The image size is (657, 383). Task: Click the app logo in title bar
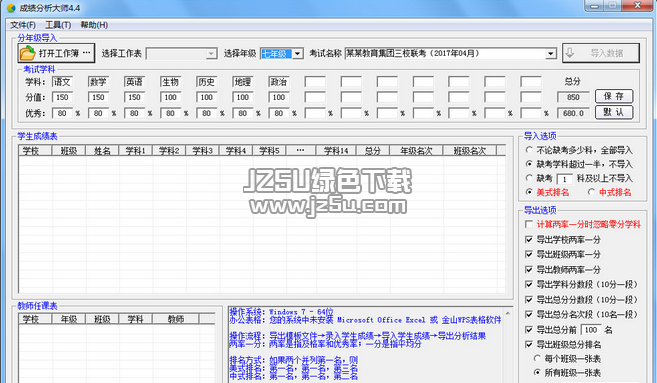[11, 8]
